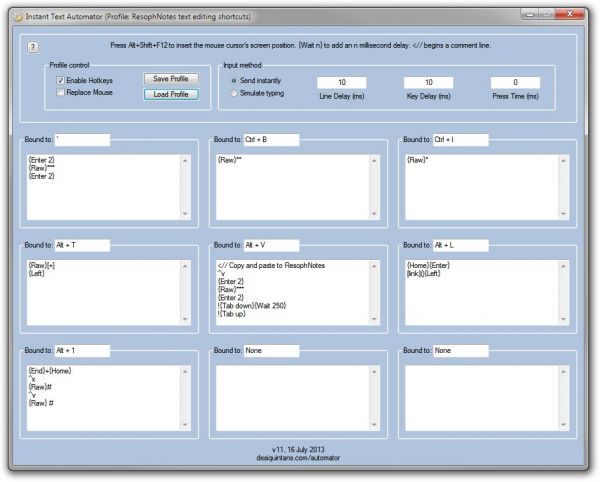The height and width of the screenshot is (482, 600).
Task: Click the '{Home}{Enter}' line in Alt + L box
Action: (428, 265)
